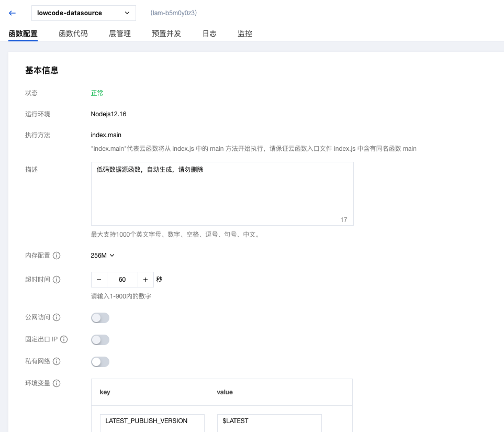Click the blue back arrow icon
This screenshot has width=504, height=432.
point(12,13)
